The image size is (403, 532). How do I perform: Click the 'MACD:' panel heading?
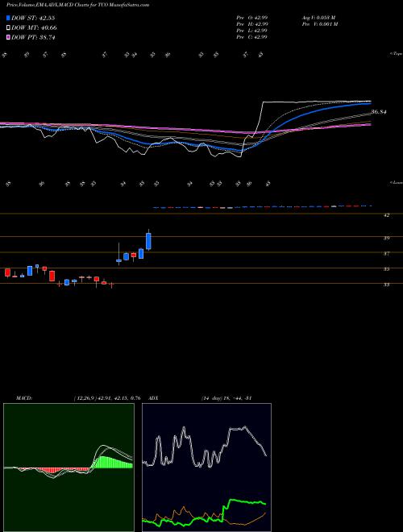point(23,397)
